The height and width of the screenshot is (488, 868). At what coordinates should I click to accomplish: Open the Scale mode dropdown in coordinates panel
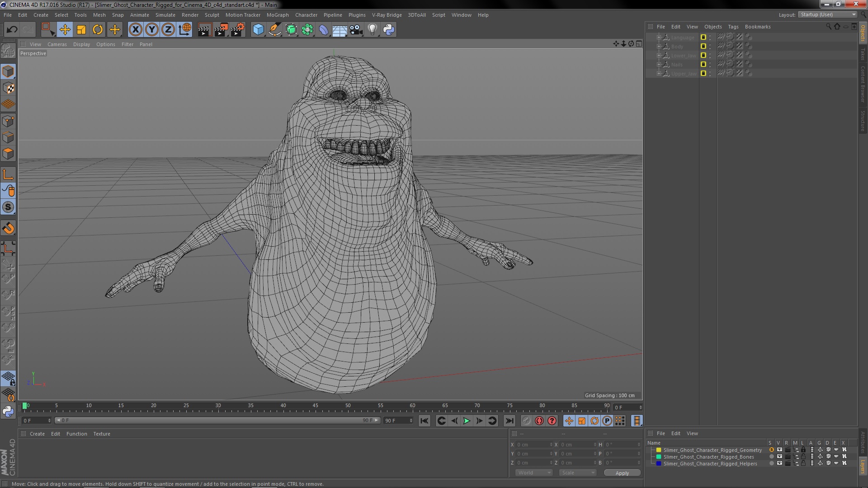(x=578, y=473)
